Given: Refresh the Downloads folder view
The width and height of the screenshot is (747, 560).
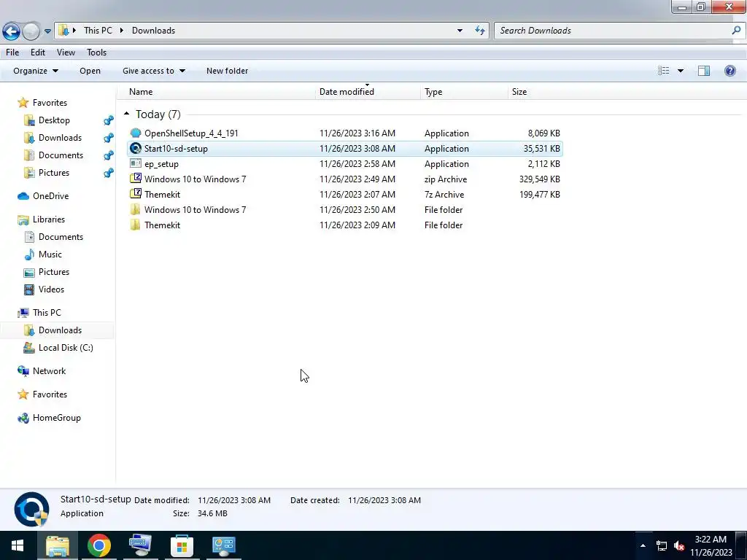Looking at the screenshot, I should click(x=480, y=31).
